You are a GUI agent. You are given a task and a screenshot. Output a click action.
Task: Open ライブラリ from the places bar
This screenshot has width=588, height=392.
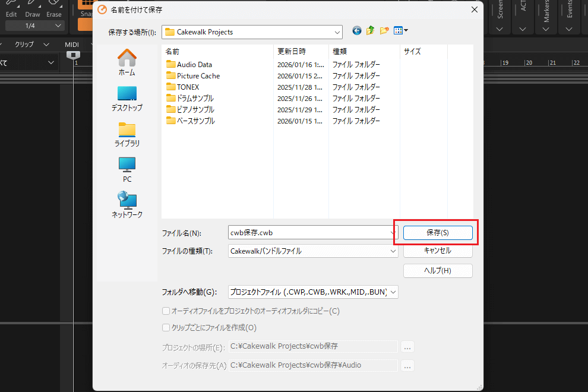click(x=127, y=134)
